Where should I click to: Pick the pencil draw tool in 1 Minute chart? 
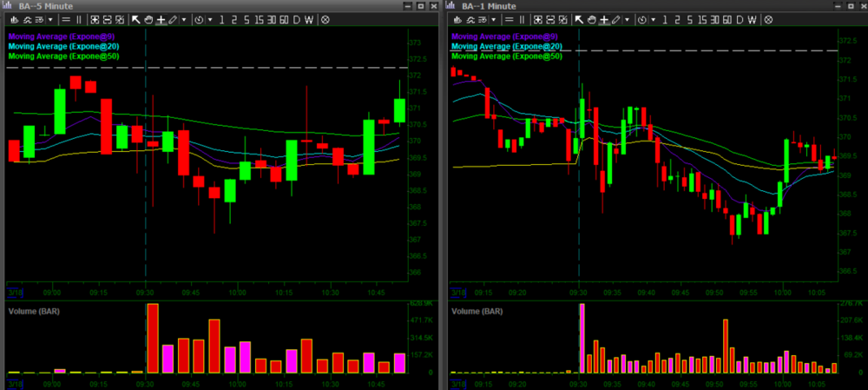point(615,19)
